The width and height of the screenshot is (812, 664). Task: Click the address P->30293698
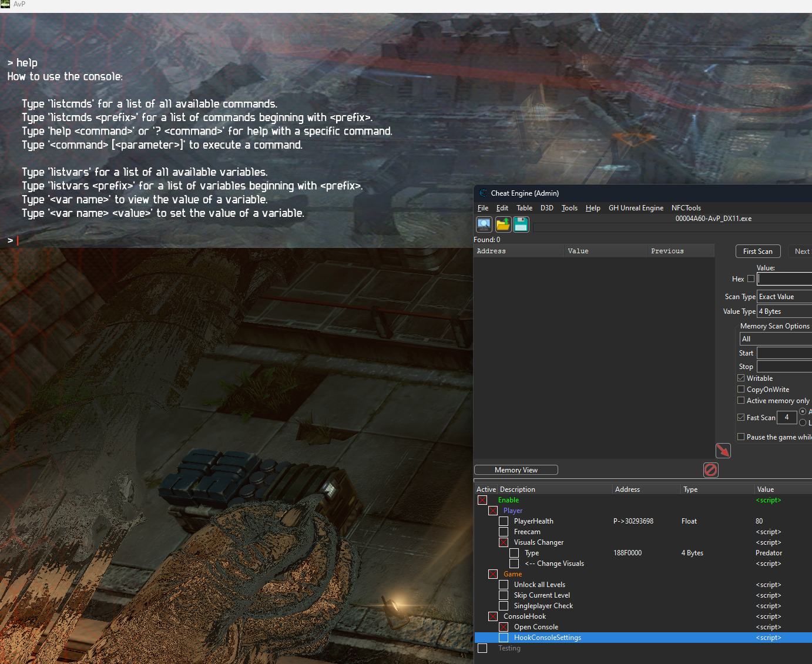pos(633,521)
